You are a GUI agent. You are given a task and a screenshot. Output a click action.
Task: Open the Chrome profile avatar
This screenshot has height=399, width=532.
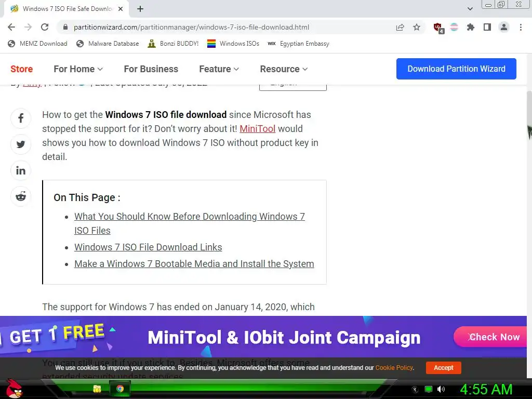click(504, 27)
